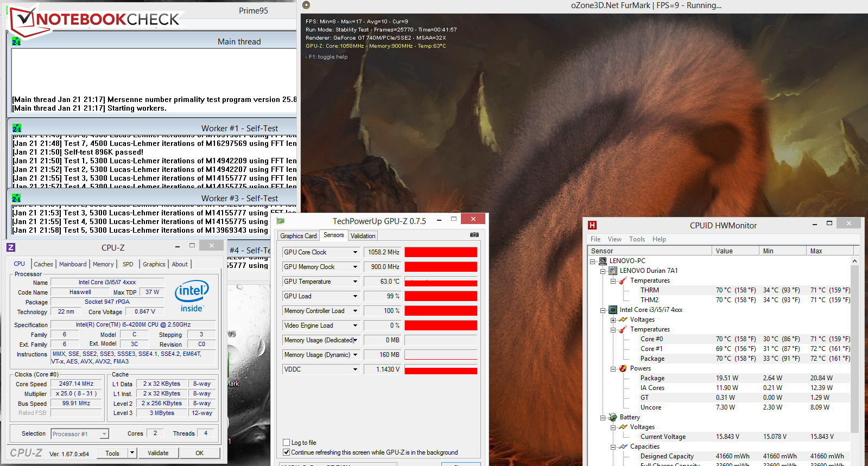Viewport: 868px width, 466px height.
Task: Click the Validate button in CPU-Z
Action: 158,453
